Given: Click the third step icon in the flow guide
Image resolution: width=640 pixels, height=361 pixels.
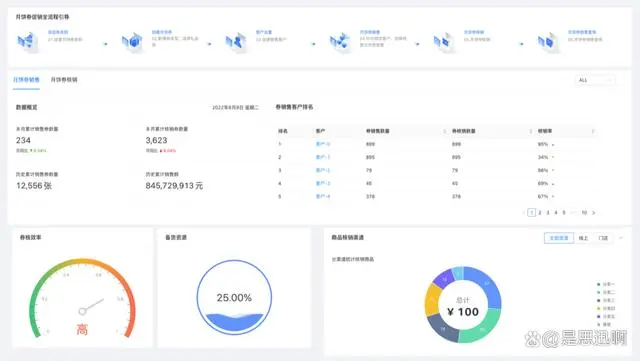Looking at the screenshot, I should pos(236,42).
